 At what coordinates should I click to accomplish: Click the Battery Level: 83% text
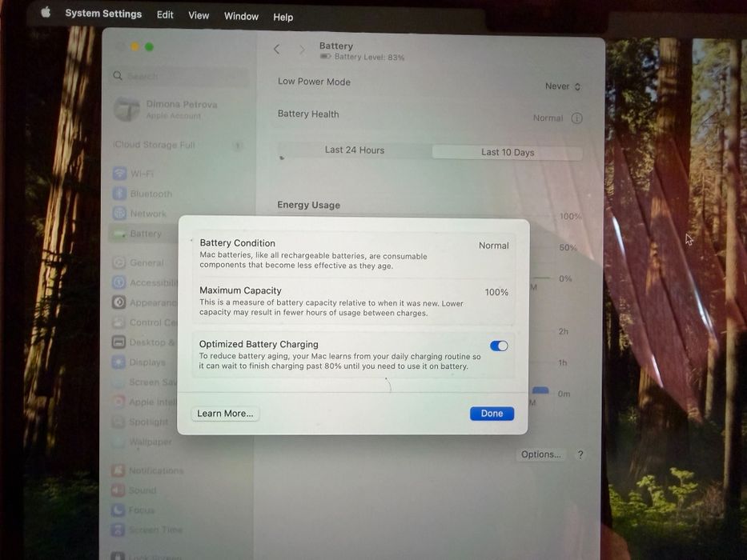[369, 57]
